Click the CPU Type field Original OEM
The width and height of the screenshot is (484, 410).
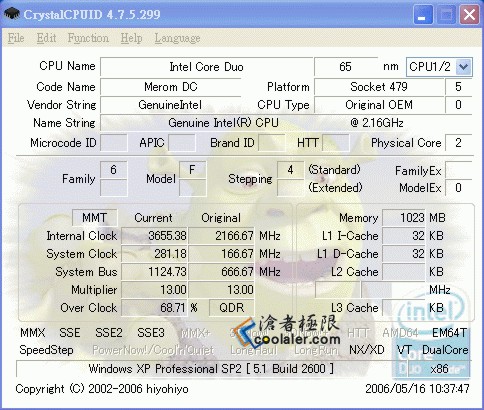[x=379, y=105]
